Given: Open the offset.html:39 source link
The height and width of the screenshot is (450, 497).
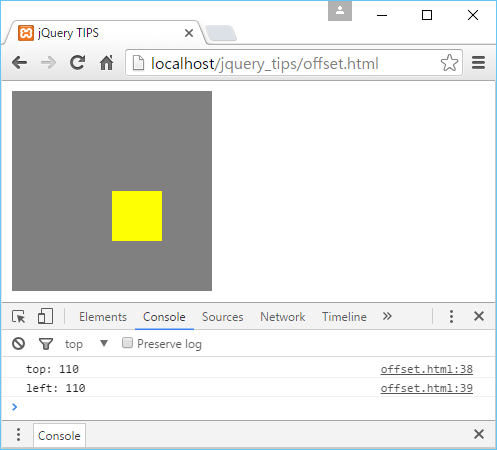Looking at the screenshot, I should pos(427,388).
